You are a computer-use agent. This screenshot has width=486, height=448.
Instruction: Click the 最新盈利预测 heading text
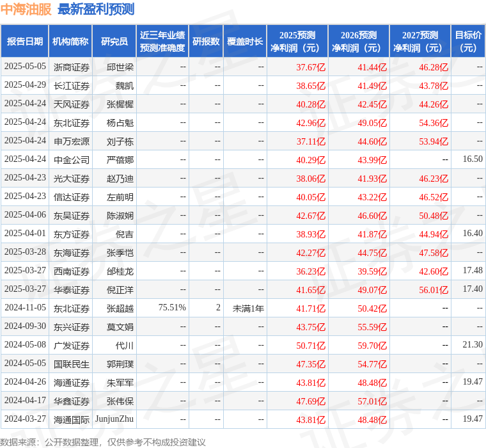point(96,9)
